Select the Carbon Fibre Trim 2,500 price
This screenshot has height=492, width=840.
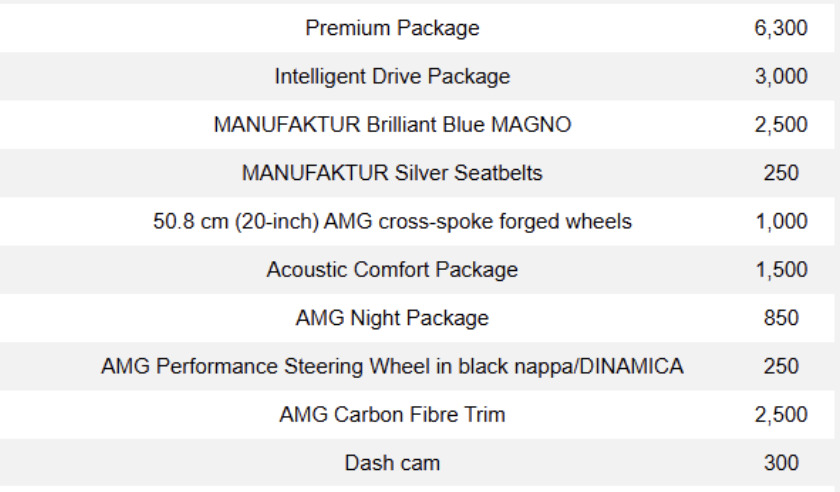click(781, 415)
